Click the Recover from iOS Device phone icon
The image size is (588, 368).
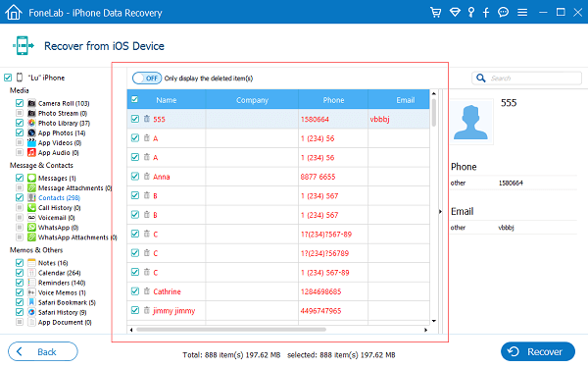23,46
